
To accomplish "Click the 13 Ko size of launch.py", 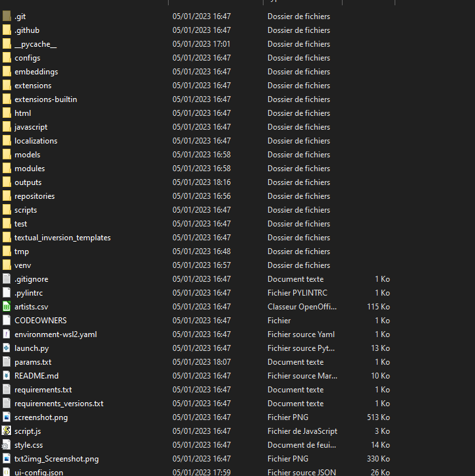I will point(381,348).
